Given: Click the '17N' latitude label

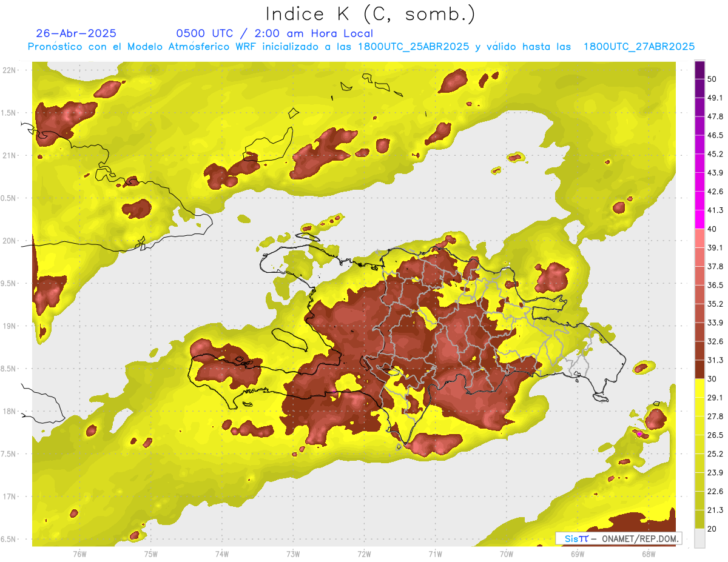Looking at the screenshot, I should click(x=10, y=497).
